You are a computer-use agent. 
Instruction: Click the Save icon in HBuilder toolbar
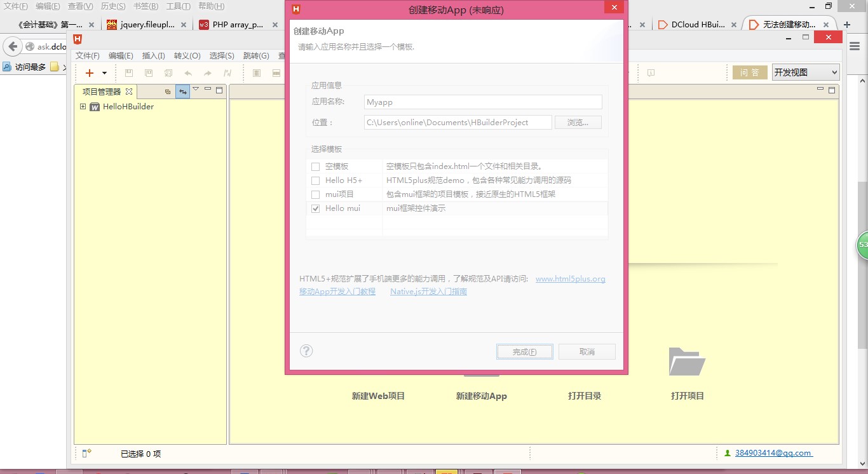129,73
